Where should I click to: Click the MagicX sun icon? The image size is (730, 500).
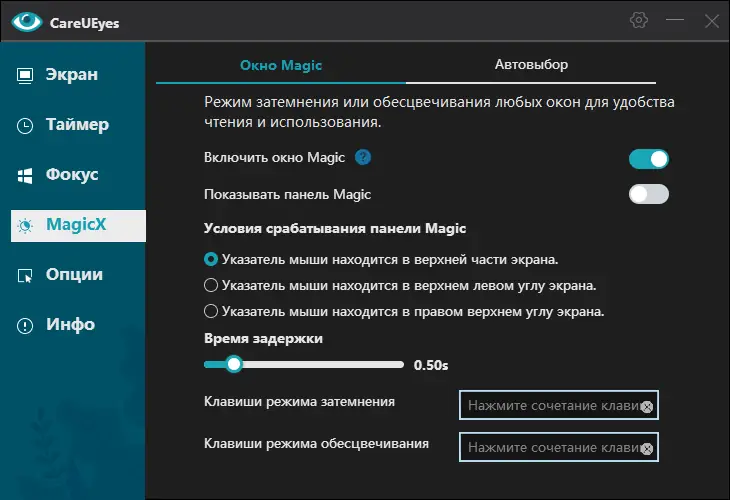point(26,226)
